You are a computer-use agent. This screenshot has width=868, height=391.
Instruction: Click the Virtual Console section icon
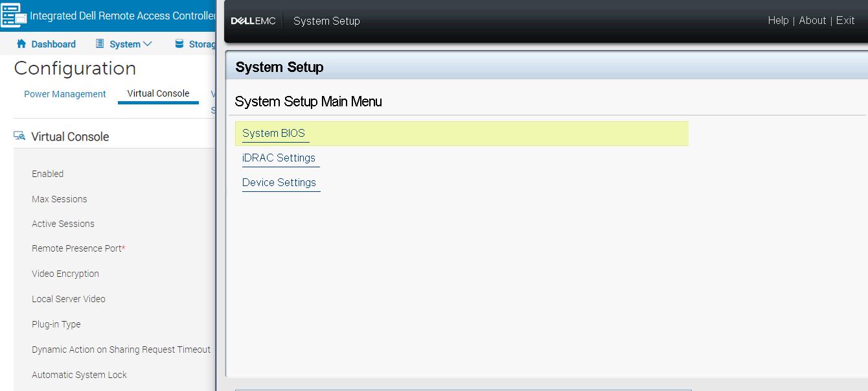tap(19, 136)
